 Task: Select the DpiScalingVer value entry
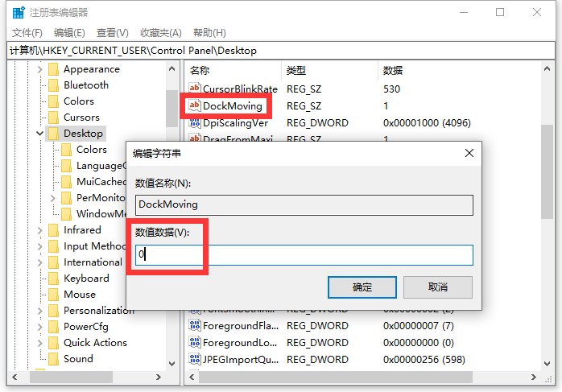[x=235, y=123]
